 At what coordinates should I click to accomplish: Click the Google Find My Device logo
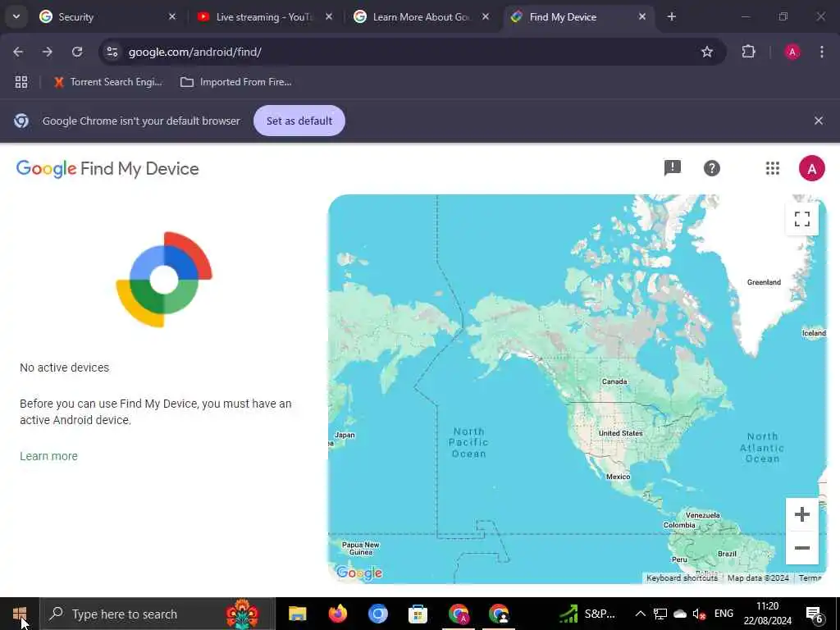tap(107, 169)
